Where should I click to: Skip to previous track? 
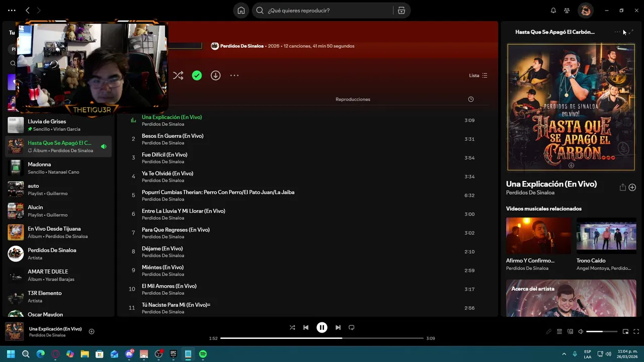[306, 327]
